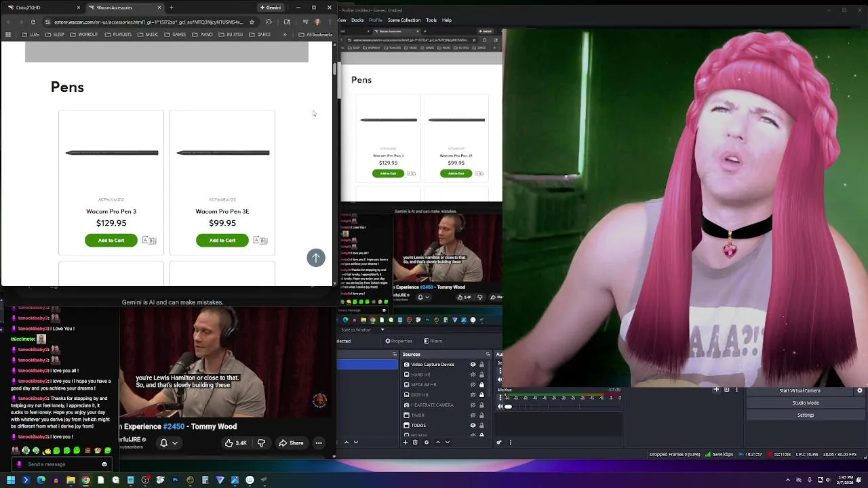Move the selected source down
This screenshot has width=868, height=488.
tap(448, 443)
